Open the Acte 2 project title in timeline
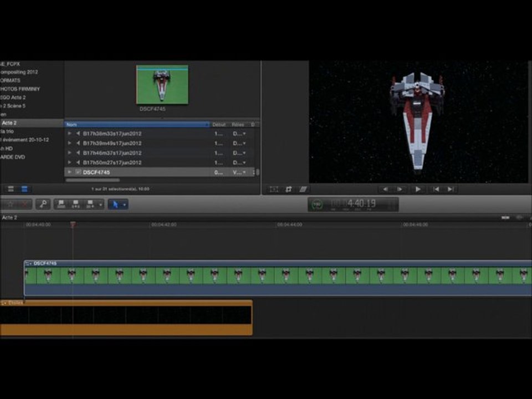The height and width of the screenshot is (399, 532). pyautogui.click(x=9, y=217)
